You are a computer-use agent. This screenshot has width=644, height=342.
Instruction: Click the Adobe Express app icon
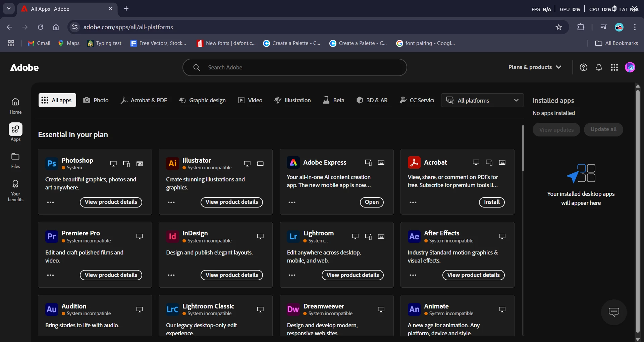pyautogui.click(x=293, y=162)
